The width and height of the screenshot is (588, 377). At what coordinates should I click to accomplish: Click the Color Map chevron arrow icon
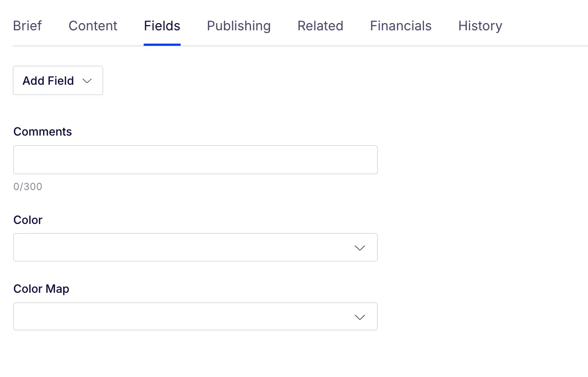(x=360, y=317)
